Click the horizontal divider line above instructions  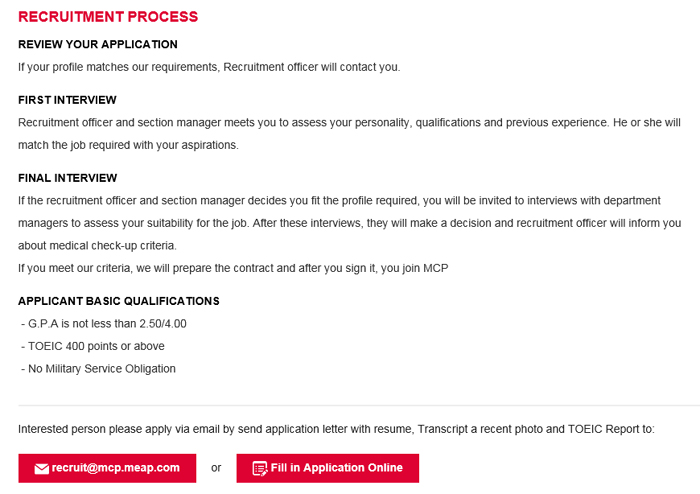point(359,405)
